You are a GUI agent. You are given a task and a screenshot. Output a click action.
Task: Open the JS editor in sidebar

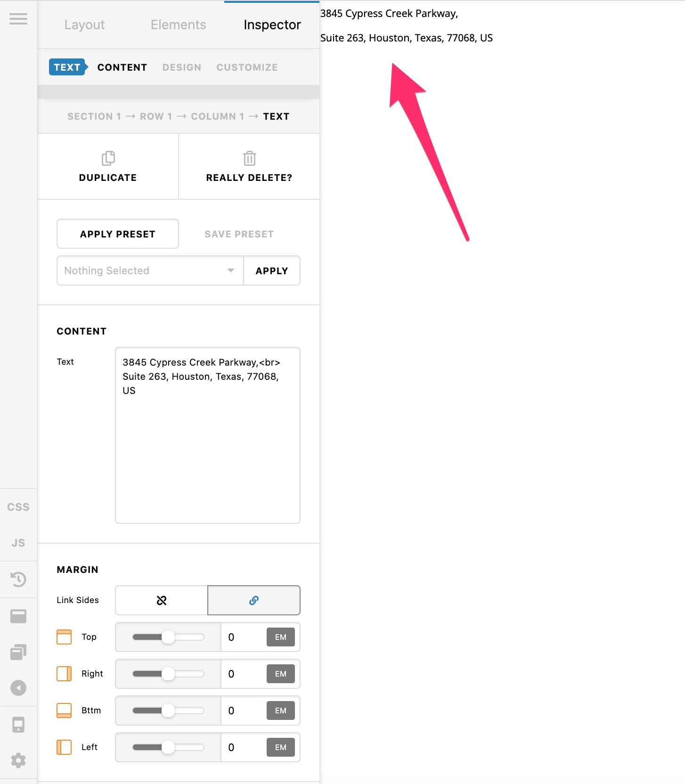coord(18,543)
